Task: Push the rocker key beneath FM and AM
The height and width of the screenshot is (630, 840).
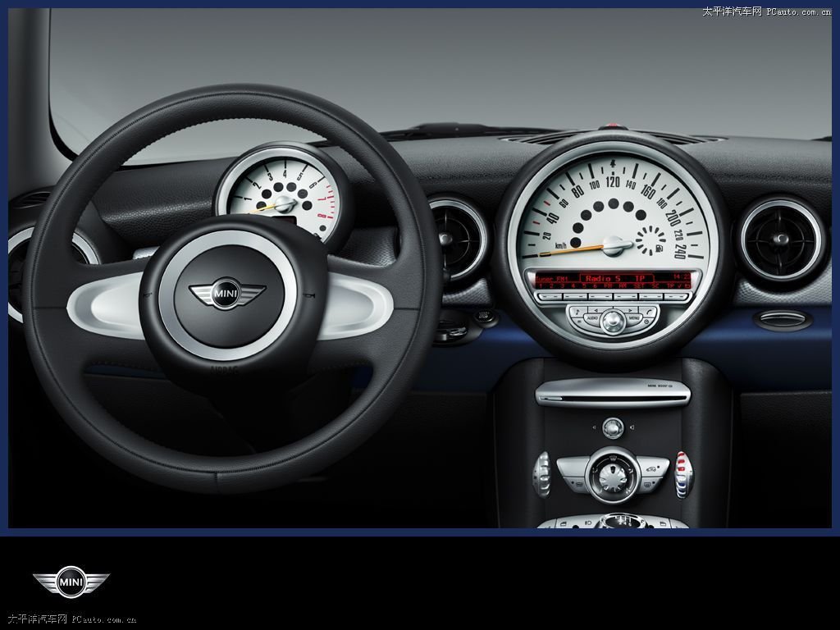Action: pos(626,296)
